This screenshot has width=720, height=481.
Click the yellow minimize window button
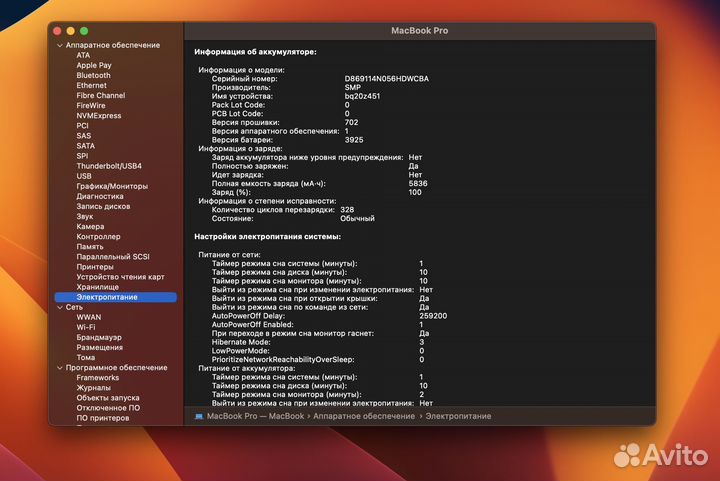(x=71, y=31)
